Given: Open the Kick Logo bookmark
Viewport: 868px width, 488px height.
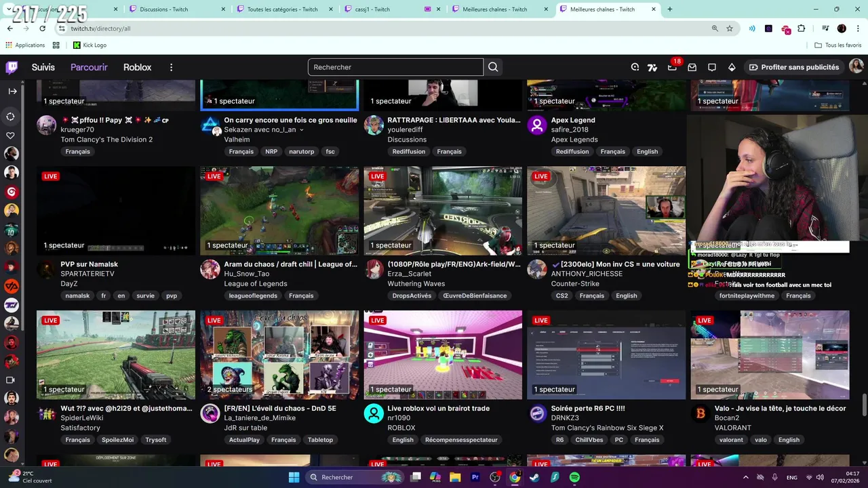Looking at the screenshot, I should tap(90, 45).
